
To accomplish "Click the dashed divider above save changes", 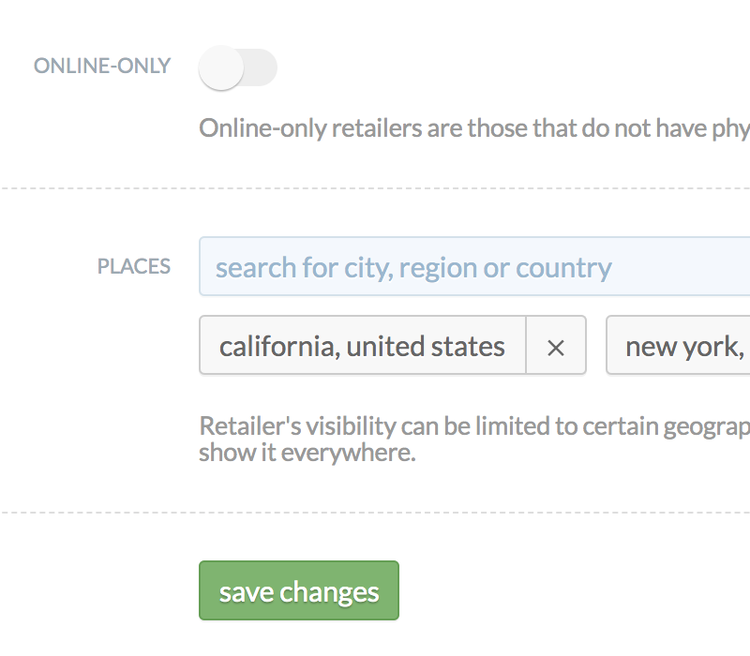I will [x=375, y=512].
